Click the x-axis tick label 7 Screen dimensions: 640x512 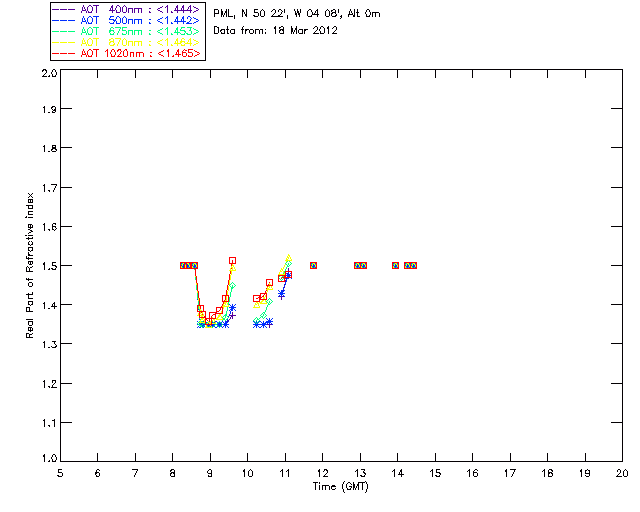click(x=135, y=473)
